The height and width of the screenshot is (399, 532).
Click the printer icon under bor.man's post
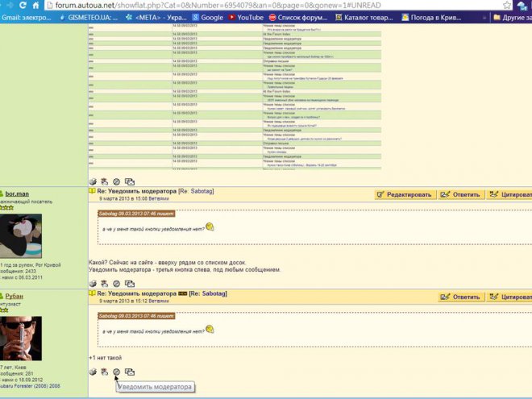93,284
